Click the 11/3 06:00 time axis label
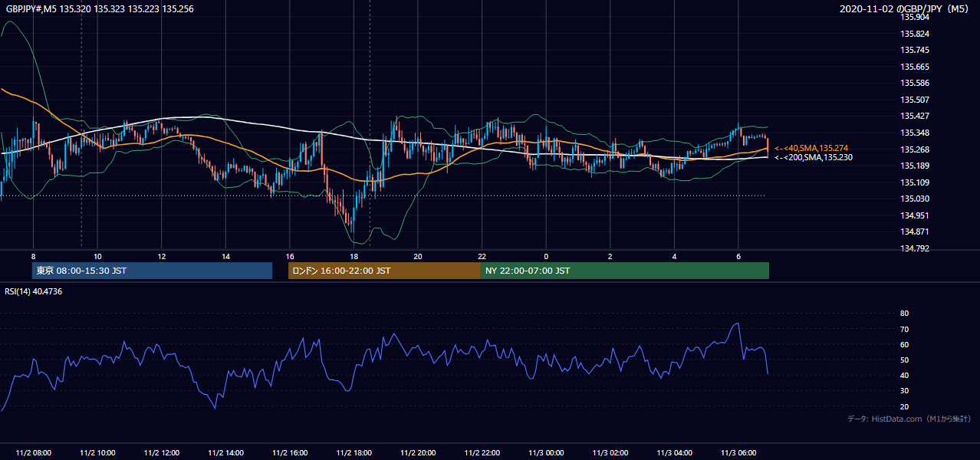 738,453
